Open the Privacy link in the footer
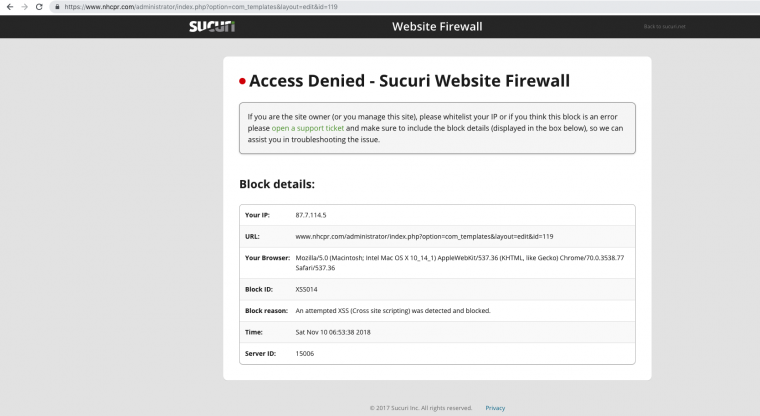Image resolution: width=760 pixels, height=416 pixels. tap(495, 408)
